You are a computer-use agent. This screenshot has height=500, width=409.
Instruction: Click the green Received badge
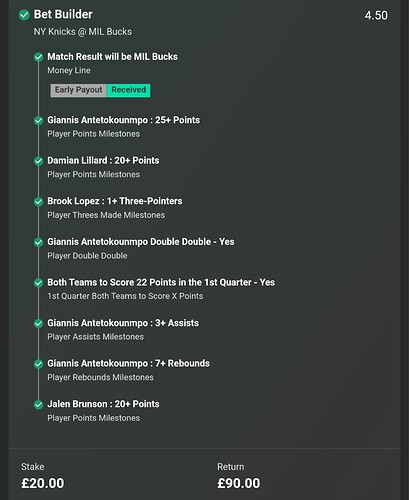pyautogui.click(x=128, y=90)
